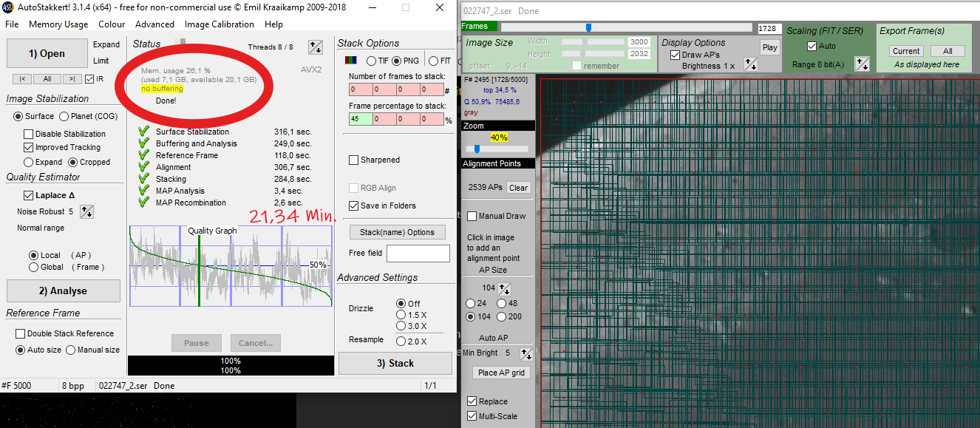Viewport: 980px width, 428px height.
Task: Open the Help menu
Action: [273, 24]
